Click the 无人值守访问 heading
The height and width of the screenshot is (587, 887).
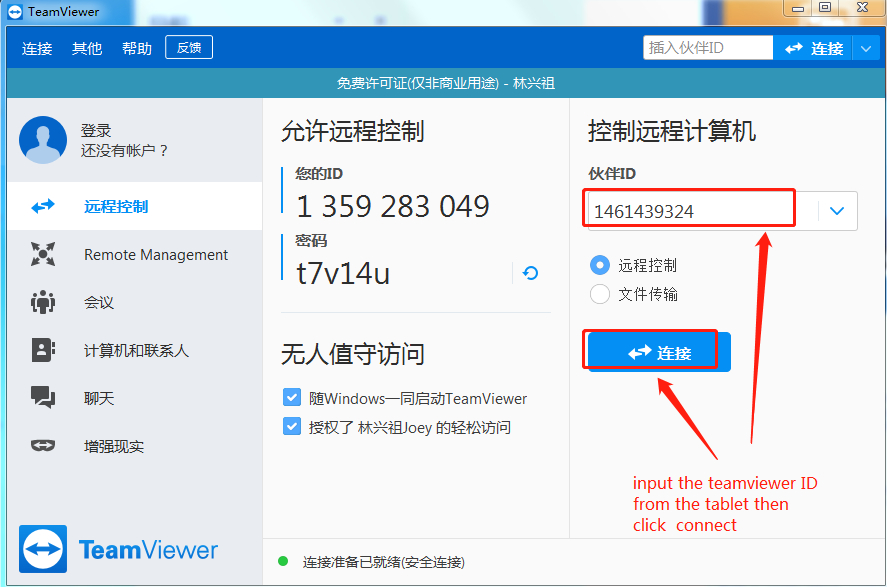(x=352, y=355)
